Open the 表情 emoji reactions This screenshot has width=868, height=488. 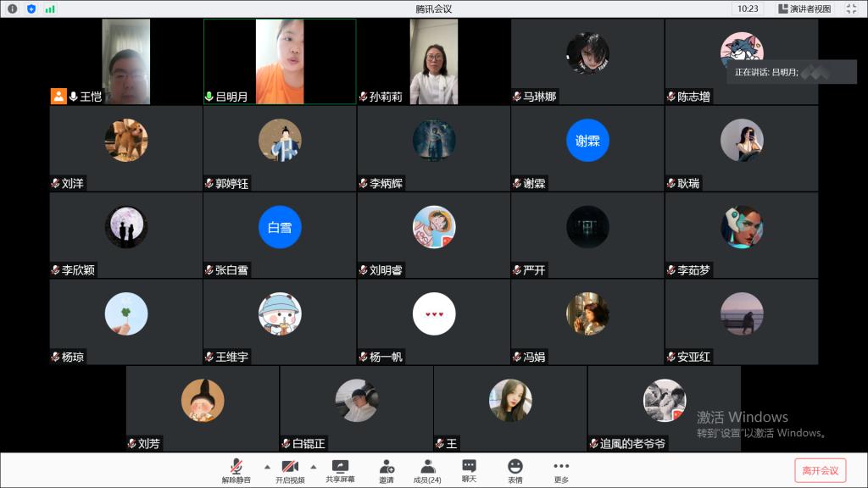(515, 469)
